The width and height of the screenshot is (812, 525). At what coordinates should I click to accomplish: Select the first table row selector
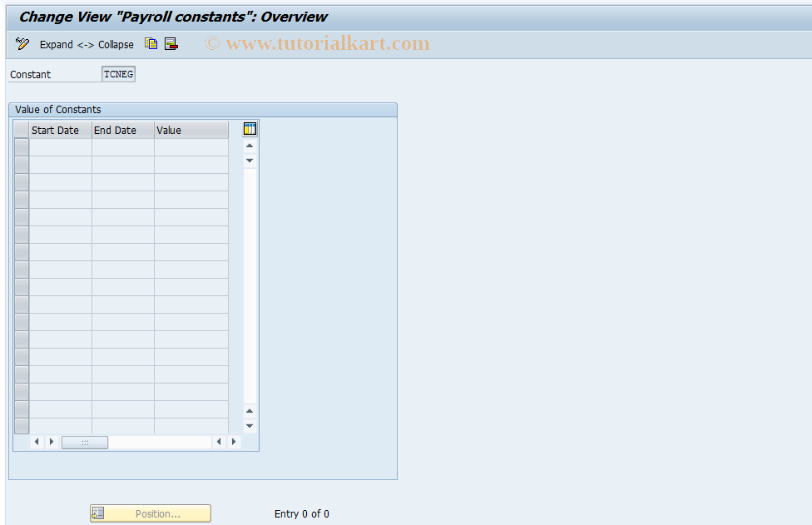tap(22, 147)
